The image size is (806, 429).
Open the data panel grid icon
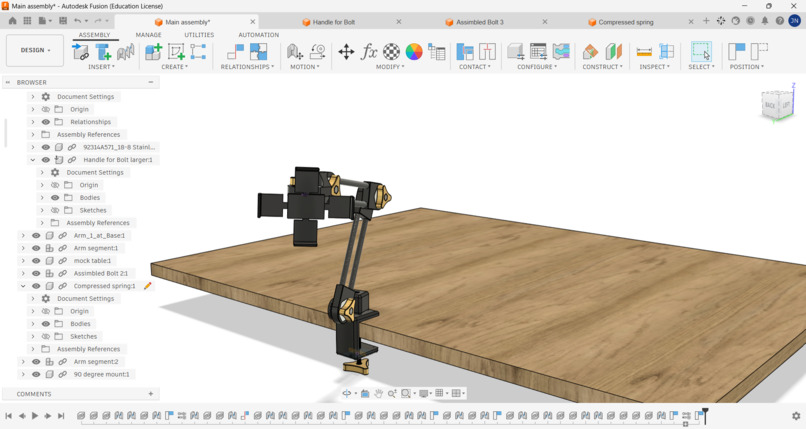pos(27,21)
